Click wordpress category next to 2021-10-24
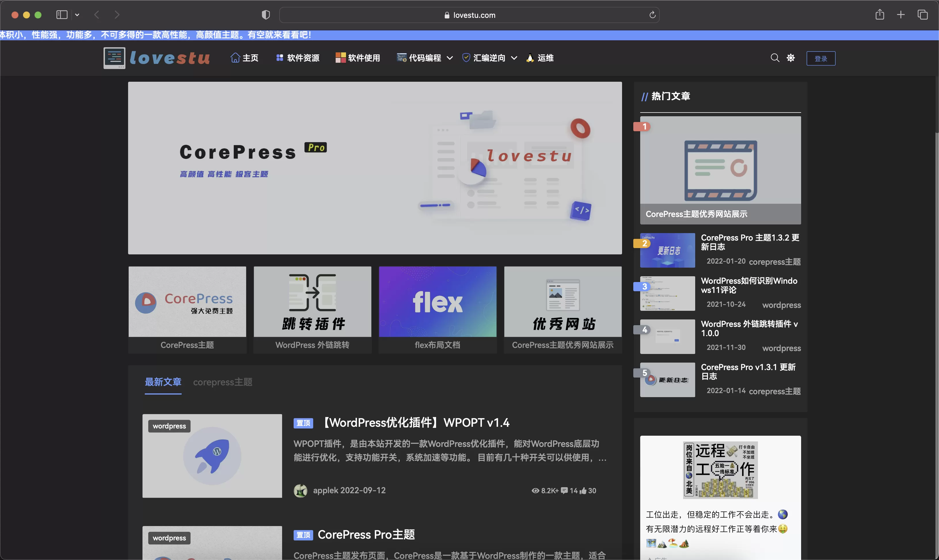The image size is (939, 560). click(x=781, y=305)
